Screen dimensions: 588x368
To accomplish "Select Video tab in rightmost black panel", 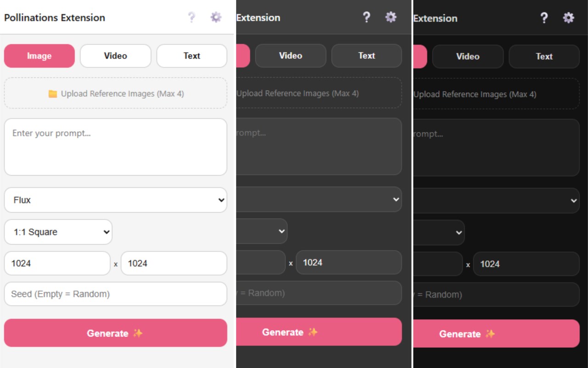I will [468, 57].
